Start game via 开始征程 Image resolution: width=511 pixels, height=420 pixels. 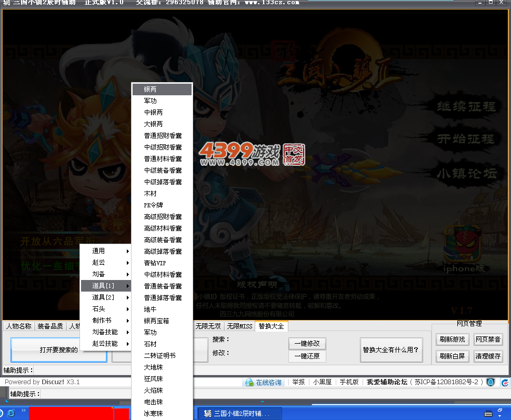point(466,139)
